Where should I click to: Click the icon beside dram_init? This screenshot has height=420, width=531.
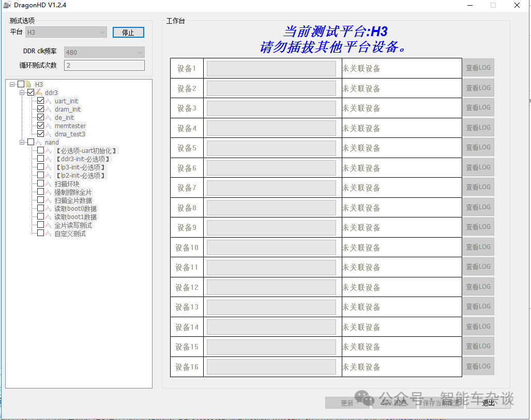click(x=49, y=110)
